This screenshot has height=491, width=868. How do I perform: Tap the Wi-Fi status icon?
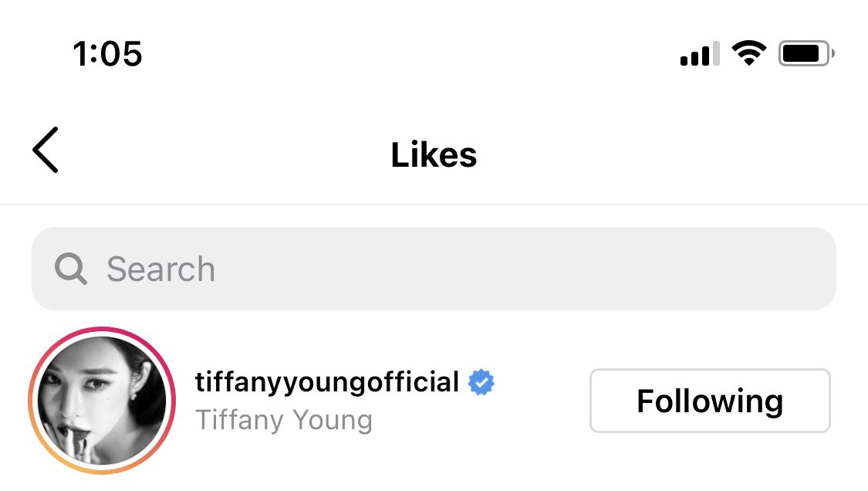tap(749, 53)
